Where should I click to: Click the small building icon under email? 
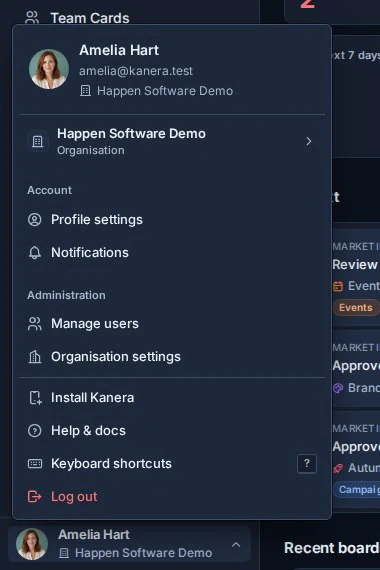pos(85,91)
